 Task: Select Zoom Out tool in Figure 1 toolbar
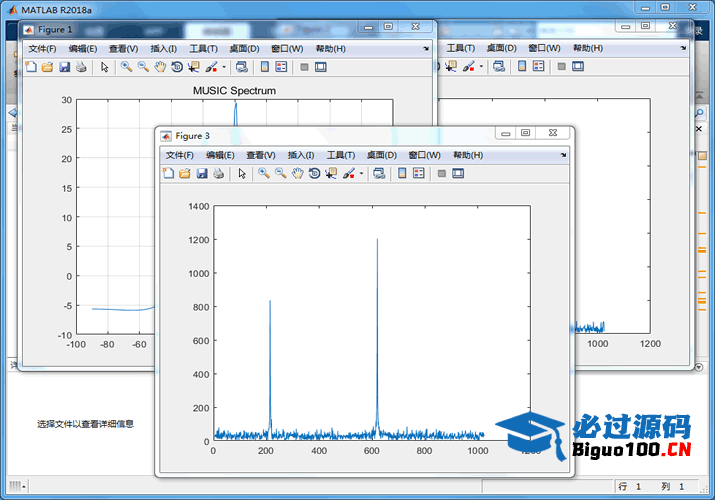[143, 67]
